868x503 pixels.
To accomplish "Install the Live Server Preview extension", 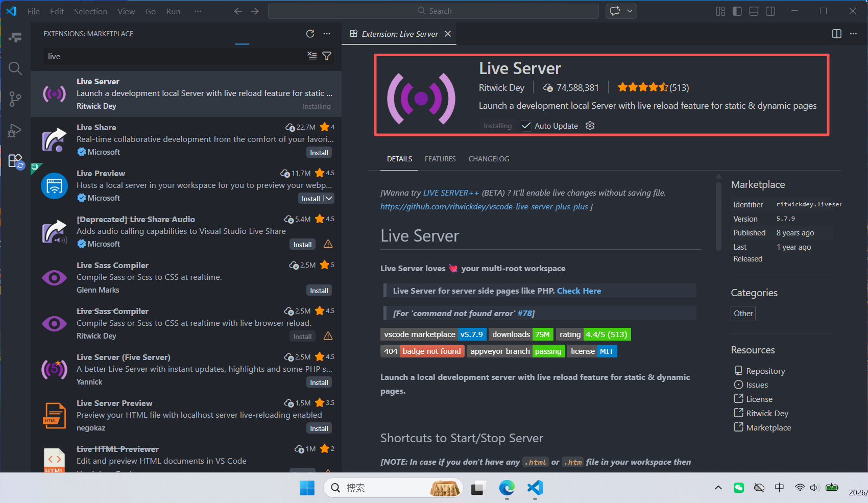I will (319, 428).
